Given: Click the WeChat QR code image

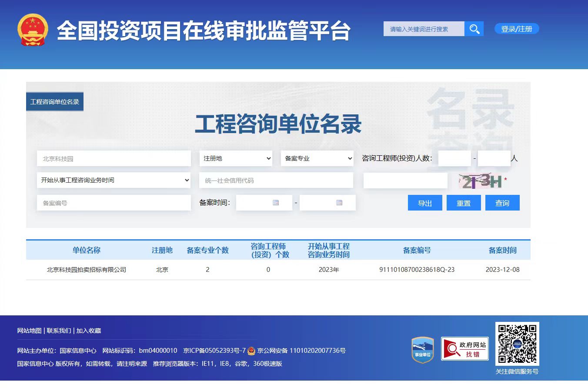Looking at the screenshot, I should tap(517, 344).
